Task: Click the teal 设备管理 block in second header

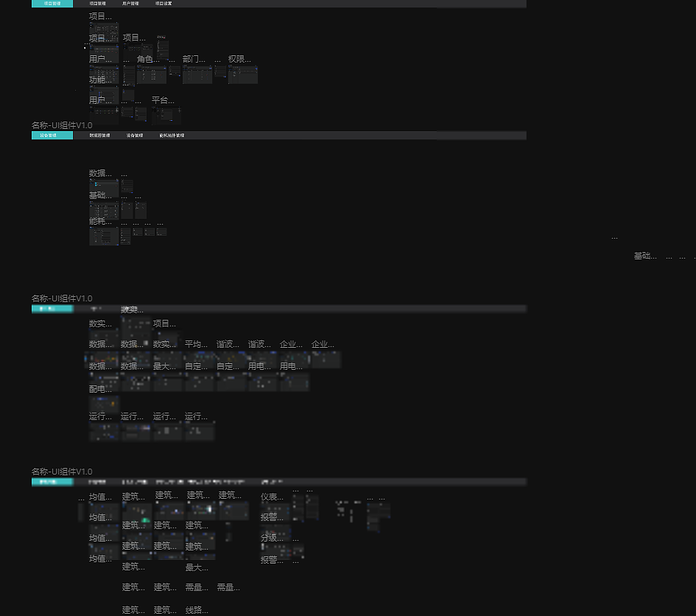Action: coord(52,135)
